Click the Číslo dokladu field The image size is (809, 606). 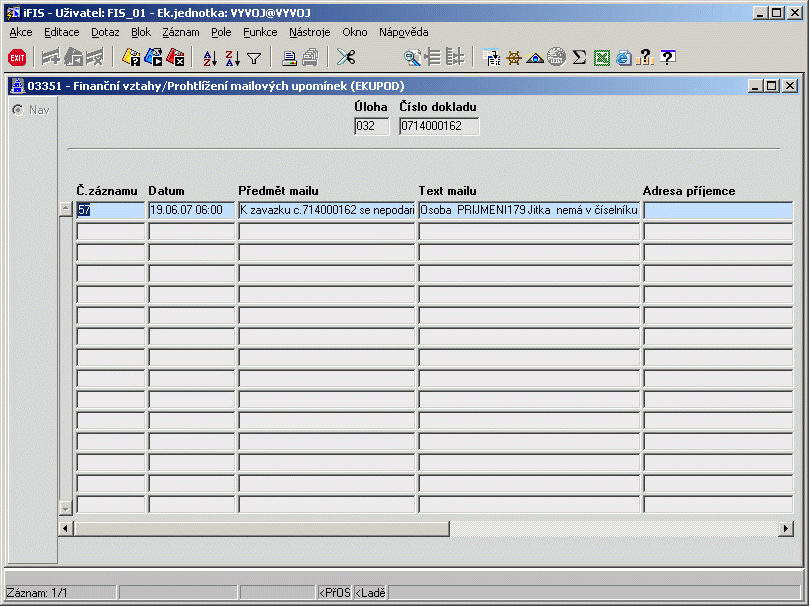(x=438, y=127)
